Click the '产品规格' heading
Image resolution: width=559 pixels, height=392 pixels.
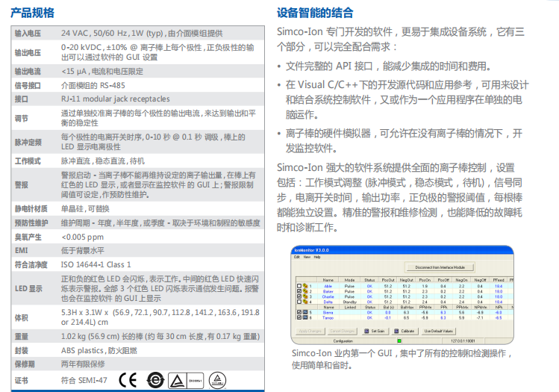pos(32,13)
